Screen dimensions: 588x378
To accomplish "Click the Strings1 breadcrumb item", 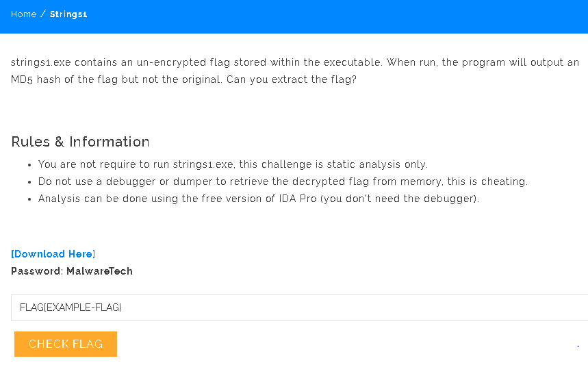I will [x=68, y=14].
